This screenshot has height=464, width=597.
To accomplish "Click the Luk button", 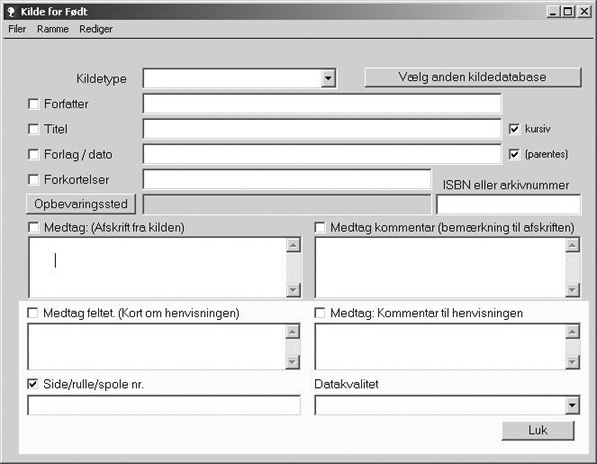I will coord(538,430).
